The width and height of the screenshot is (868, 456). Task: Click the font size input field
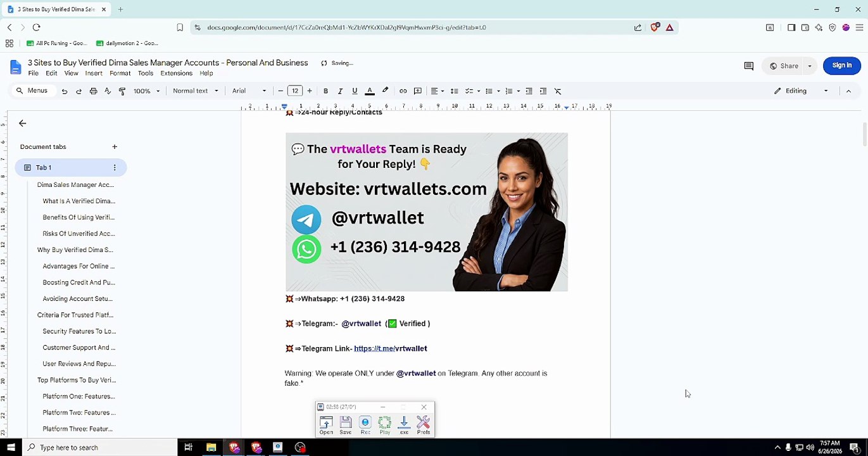[295, 91]
